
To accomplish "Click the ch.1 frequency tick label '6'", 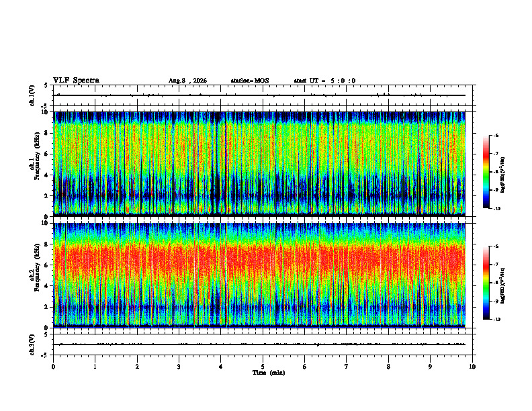I will [x=47, y=154].
